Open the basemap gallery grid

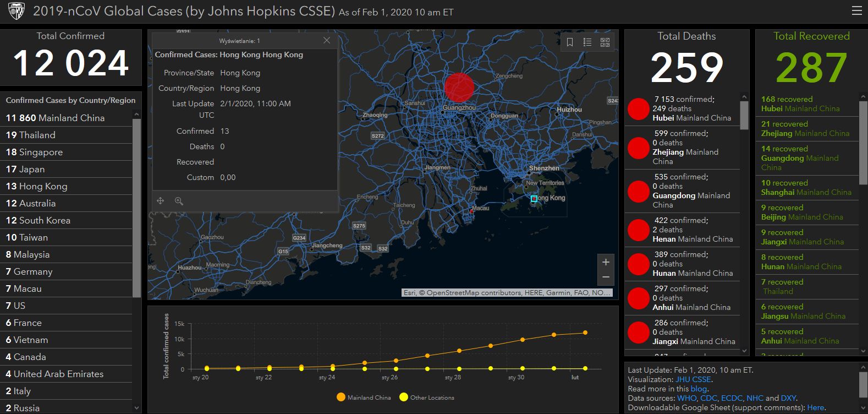[605, 42]
